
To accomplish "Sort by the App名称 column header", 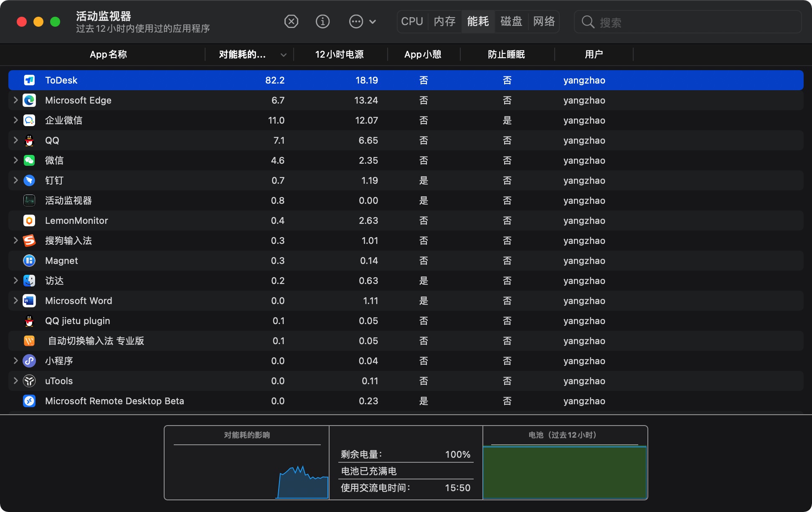I will 108,54.
